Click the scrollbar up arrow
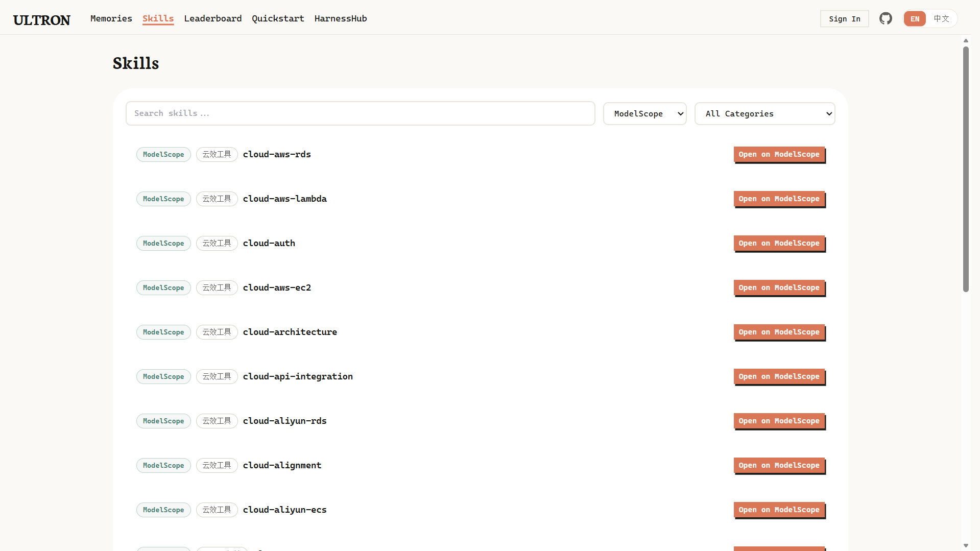The height and width of the screenshot is (551, 980). coord(966,40)
